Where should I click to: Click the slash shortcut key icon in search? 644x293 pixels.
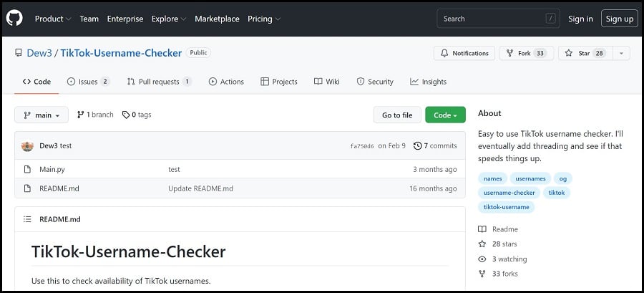pyautogui.click(x=550, y=19)
